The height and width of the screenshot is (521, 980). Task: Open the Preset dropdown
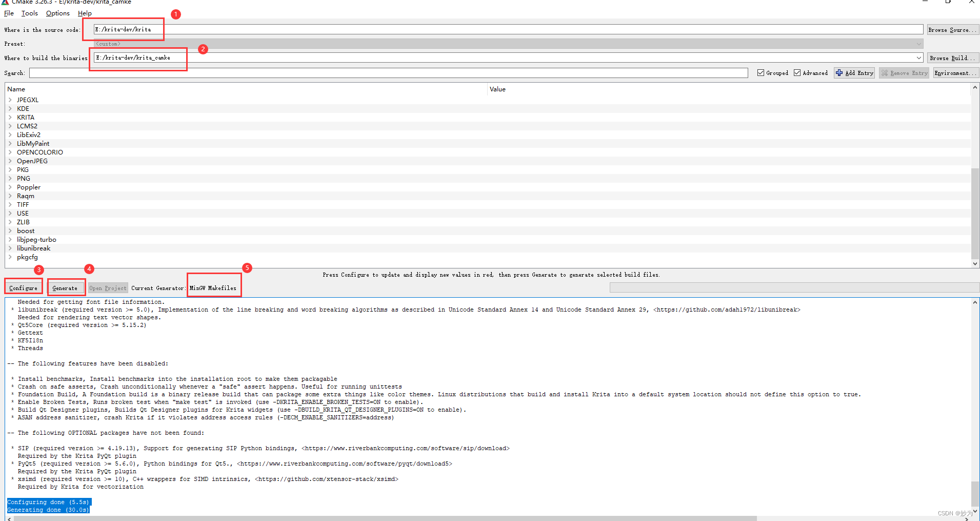click(x=918, y=44)
